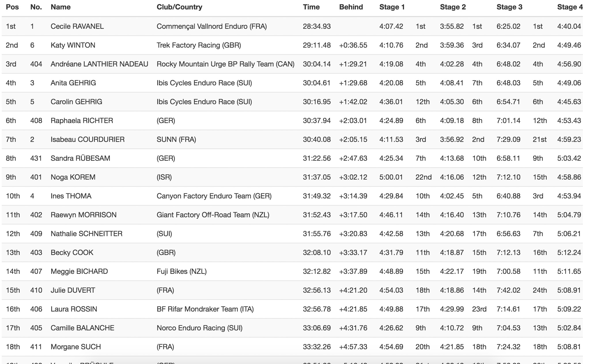Click Andréane LANTHIER NADEAU's name
The height and width of the screenshot is (364, 590).
tap(99, 64)
